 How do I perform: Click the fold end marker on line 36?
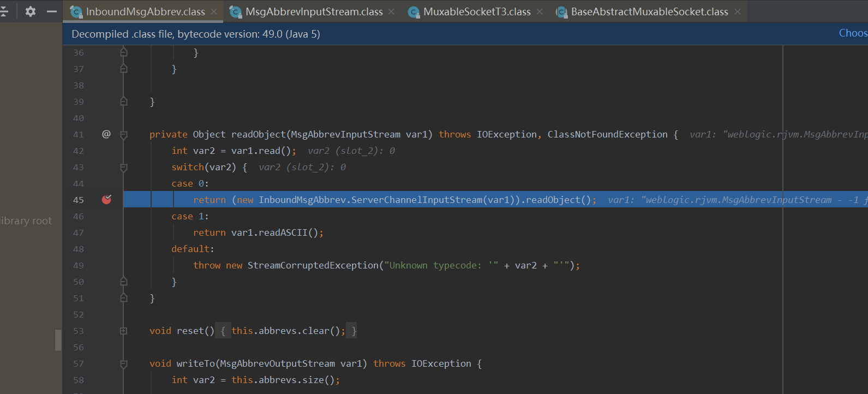click(124, 52)
